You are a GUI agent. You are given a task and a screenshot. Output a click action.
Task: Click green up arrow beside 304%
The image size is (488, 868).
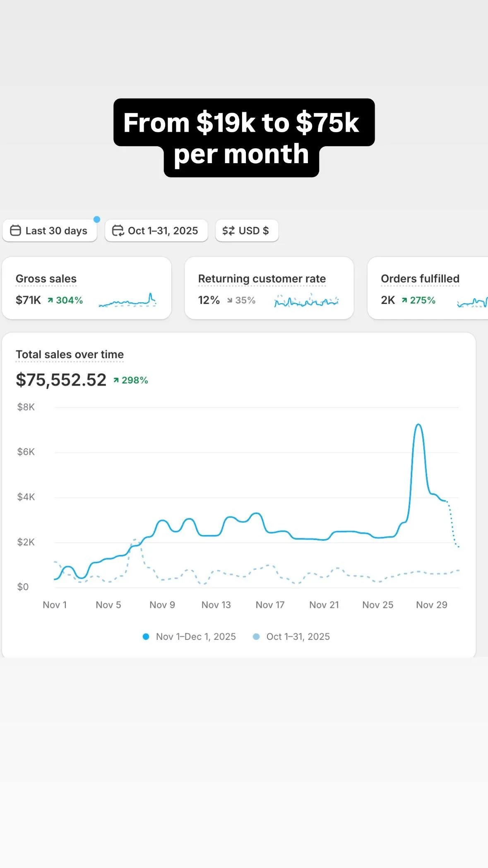(x=50, y=300)
